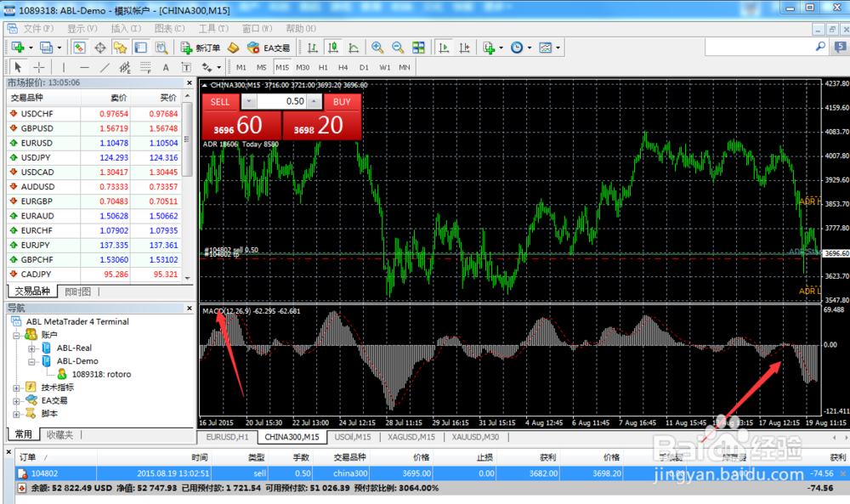Zoom in on the chart
The image size is (850, 504).
tap(377, 48)
